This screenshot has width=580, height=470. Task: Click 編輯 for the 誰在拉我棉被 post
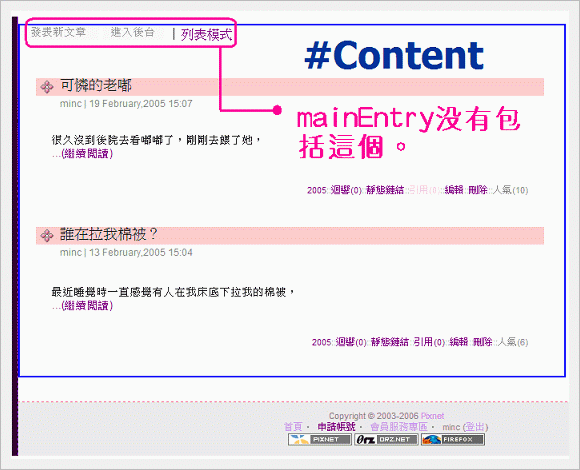[459, 342]
